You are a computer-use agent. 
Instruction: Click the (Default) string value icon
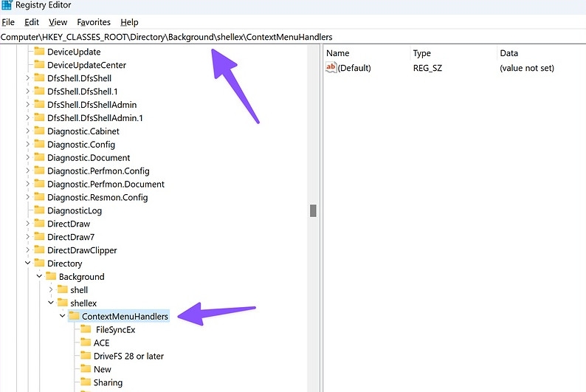point(331,68)
